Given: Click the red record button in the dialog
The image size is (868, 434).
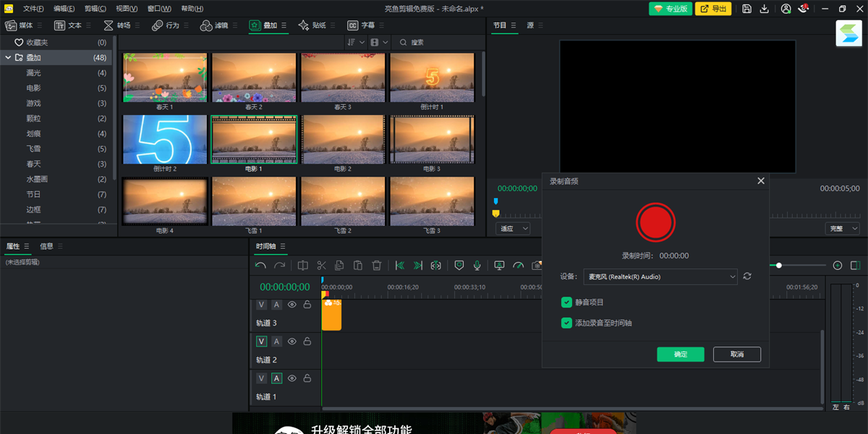Looking at the screenshot, I should [x=655, y=222].
